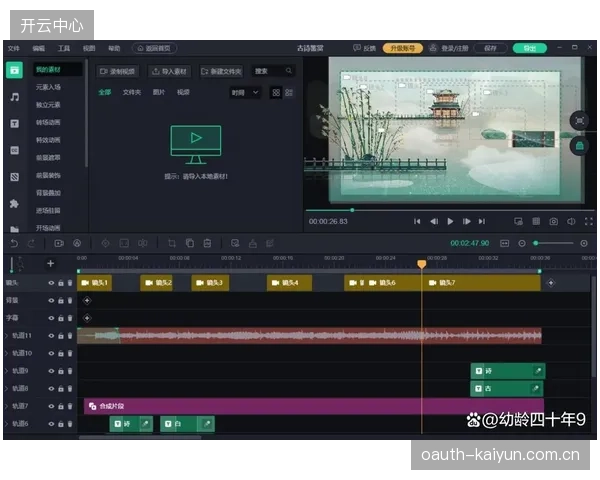
Task: Click the crop tool icon
Action: click(x=172, y=243)
